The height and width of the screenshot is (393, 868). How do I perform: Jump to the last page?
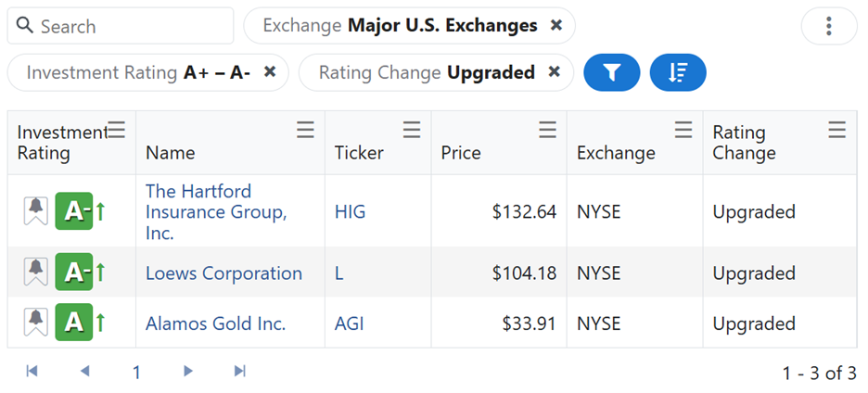tap(239, 372)
